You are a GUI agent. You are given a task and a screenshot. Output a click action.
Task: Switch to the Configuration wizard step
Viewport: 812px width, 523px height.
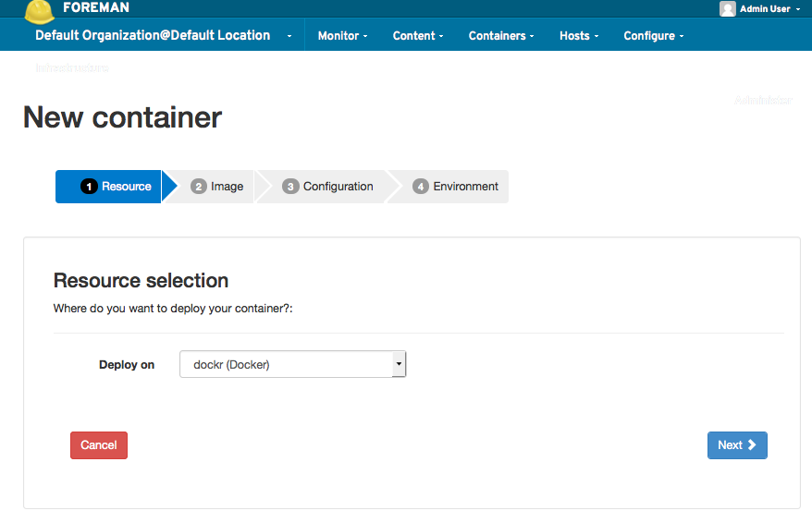(329, 186)
